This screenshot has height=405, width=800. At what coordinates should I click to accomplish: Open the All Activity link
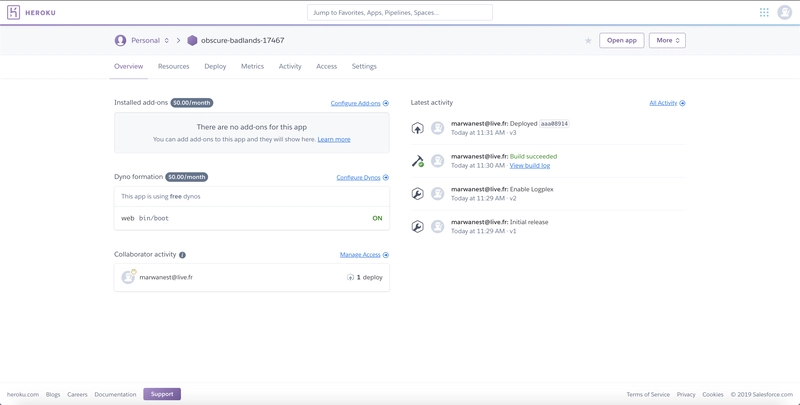tap(663, 103)
